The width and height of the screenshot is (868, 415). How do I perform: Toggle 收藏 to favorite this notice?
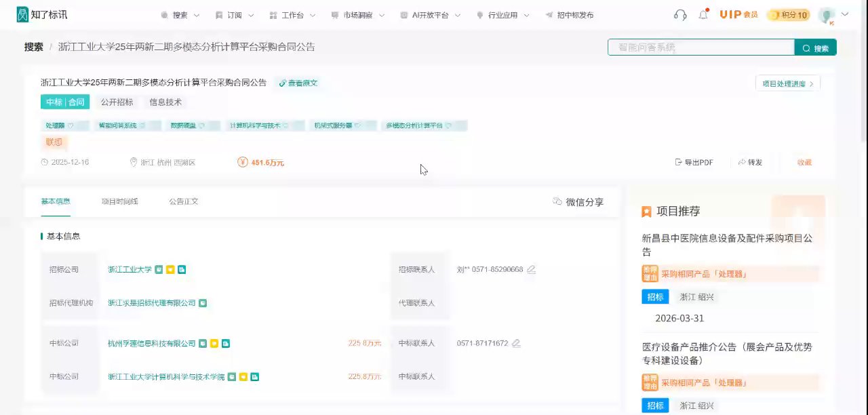pyautogui.click(x=804, y=162)
